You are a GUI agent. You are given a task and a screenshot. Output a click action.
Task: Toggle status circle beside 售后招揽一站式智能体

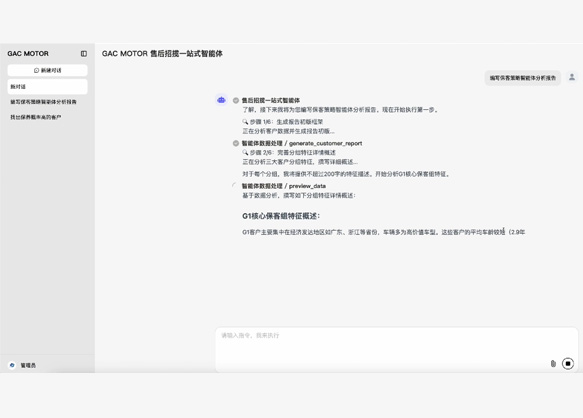click(236, 100)
